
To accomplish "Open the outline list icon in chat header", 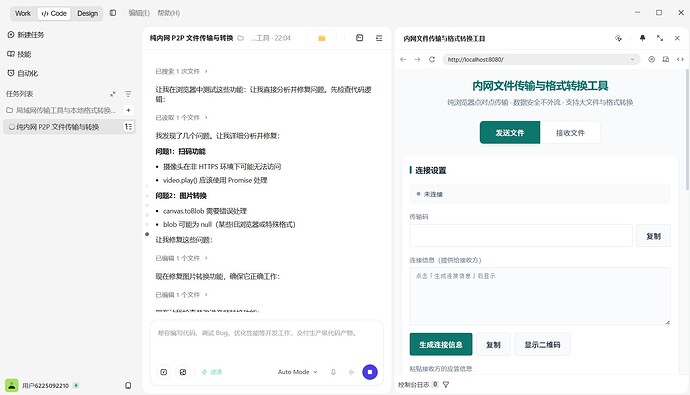I will point(379,38).
